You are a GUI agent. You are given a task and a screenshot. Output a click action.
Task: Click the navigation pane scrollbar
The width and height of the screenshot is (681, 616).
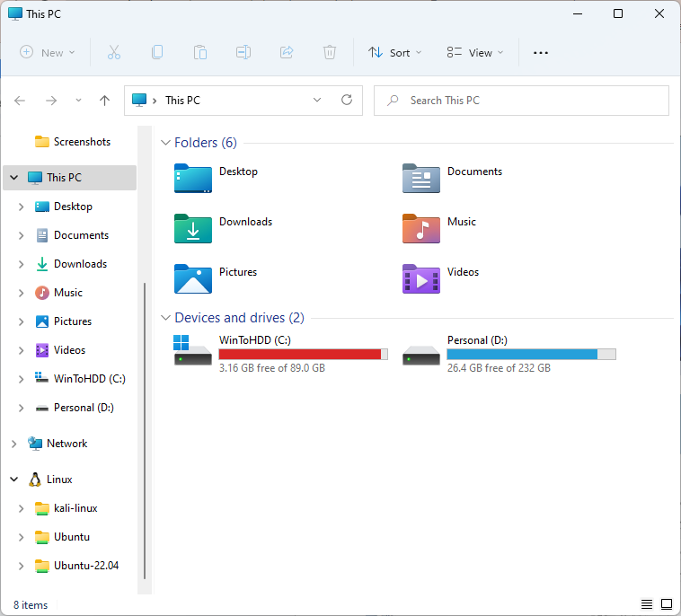(145, 431)
